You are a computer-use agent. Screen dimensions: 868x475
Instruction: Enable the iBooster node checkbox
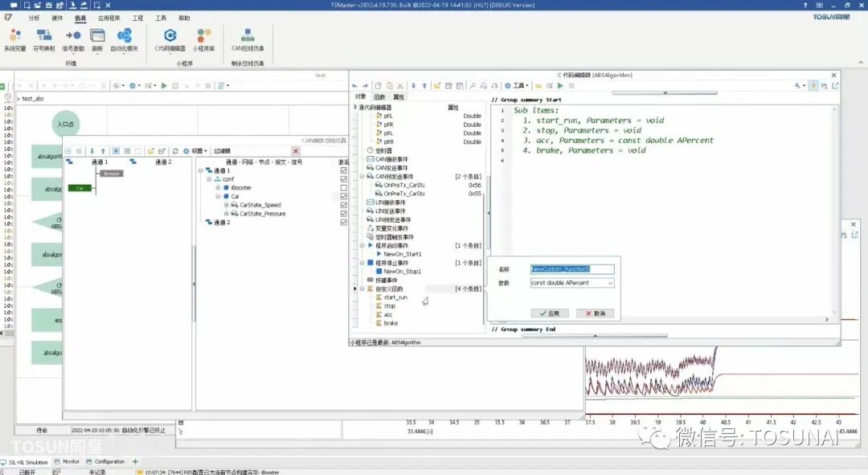(x=344, y=188)
